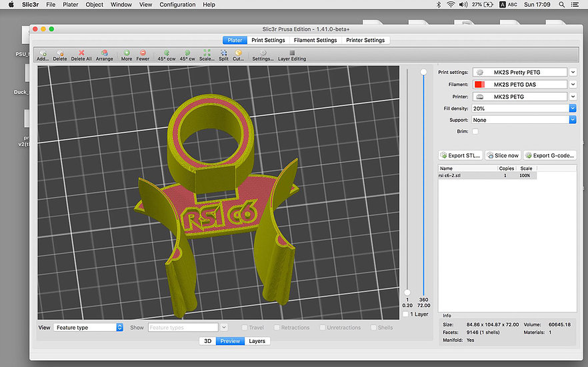
Task: Click the Slice now button
Action: [503, 155]
